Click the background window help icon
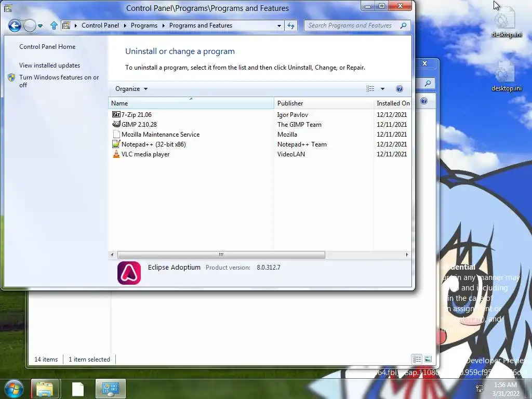 point(424,101)
